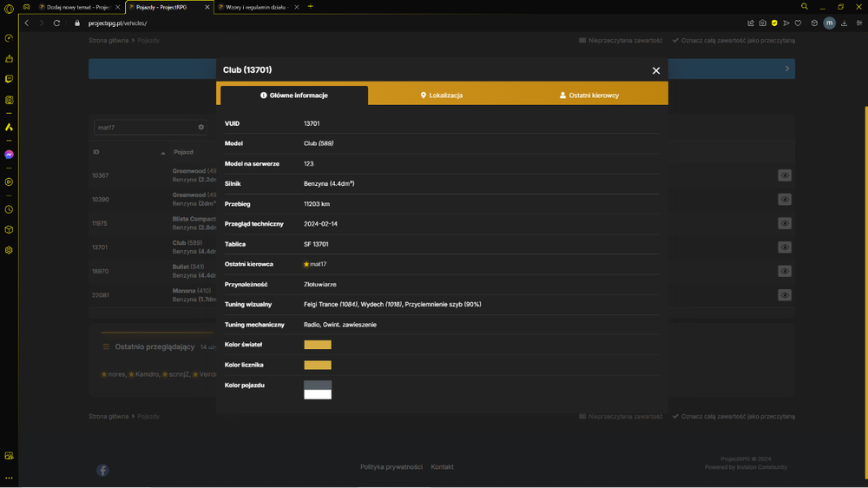Open downloads icon in toolbar

(845, 23)
